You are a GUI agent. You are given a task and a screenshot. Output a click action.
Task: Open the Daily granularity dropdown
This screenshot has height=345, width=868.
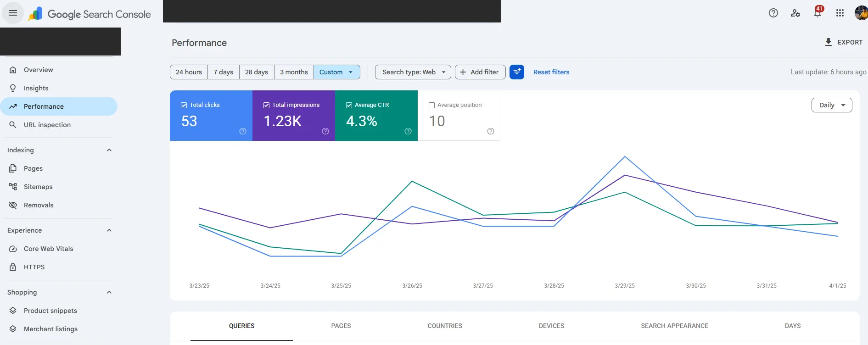coord(832,105)
